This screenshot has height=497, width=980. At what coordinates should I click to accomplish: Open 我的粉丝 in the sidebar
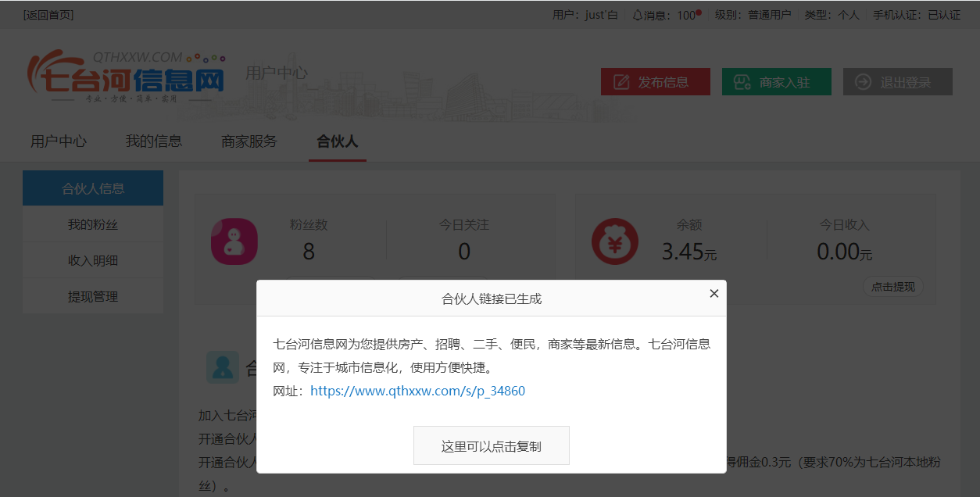click(93, 225)
